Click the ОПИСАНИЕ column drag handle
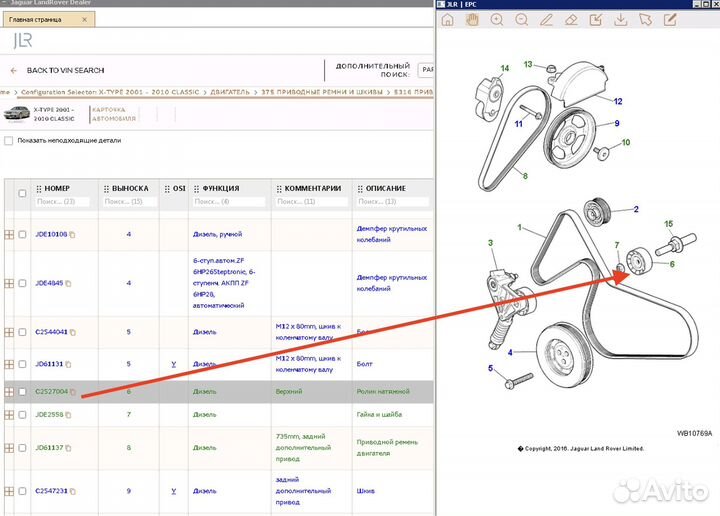 (x=360, y=189)
